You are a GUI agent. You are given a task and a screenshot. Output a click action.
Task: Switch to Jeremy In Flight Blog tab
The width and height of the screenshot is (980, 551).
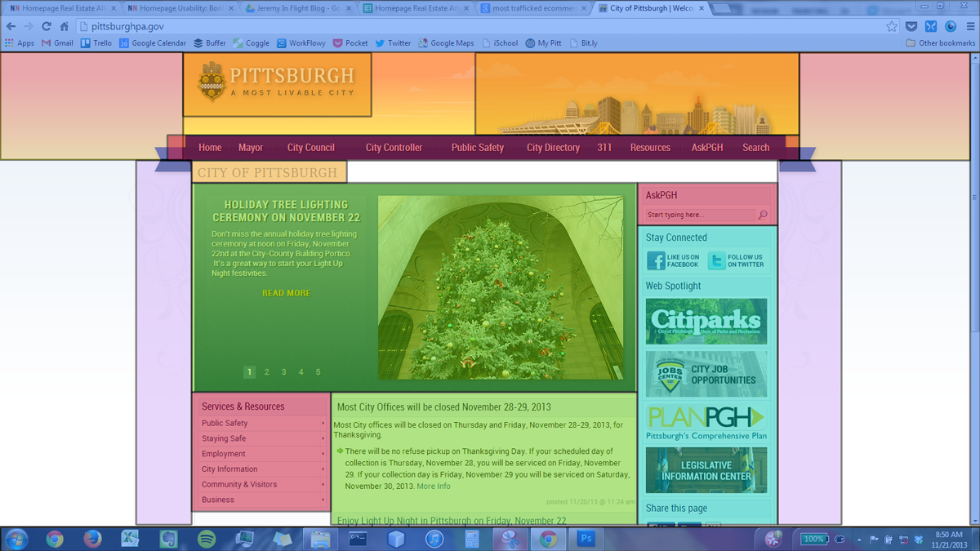pos(299,8)
